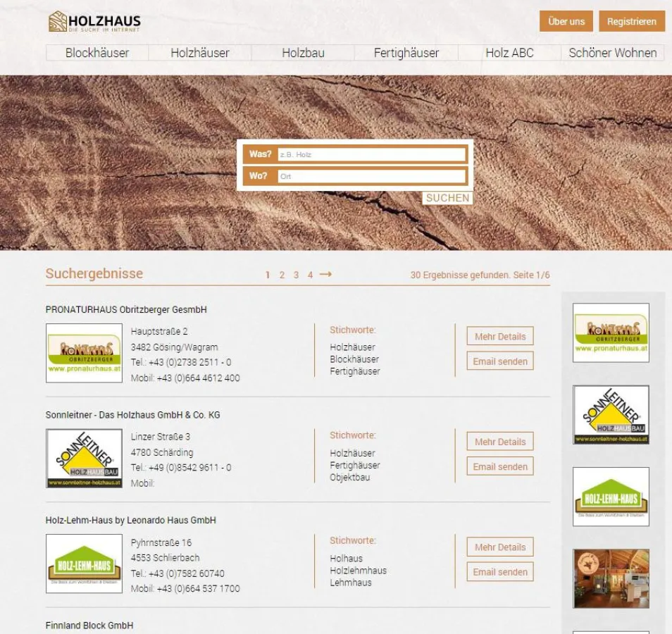Email senden to Sonnleitner Holzhaus

(x=500, y=466)
